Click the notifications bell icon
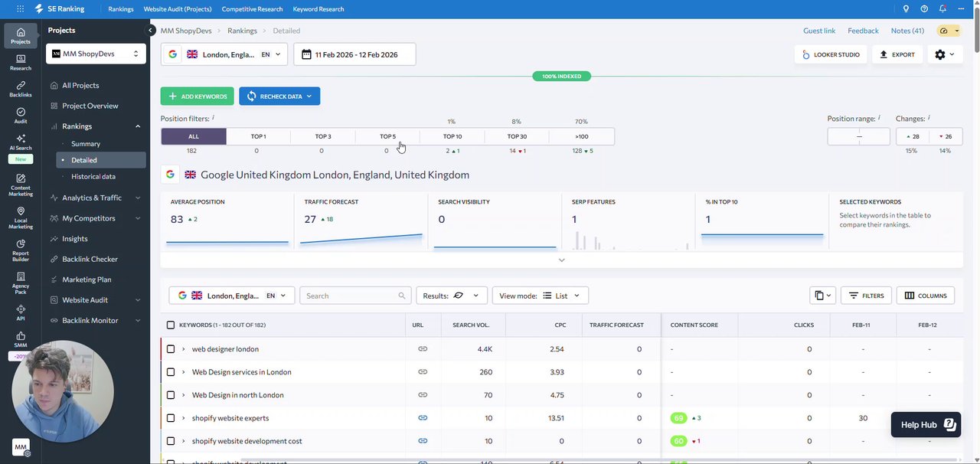The height and width of the screenshot is (464, 980). [x=942, y=9]
